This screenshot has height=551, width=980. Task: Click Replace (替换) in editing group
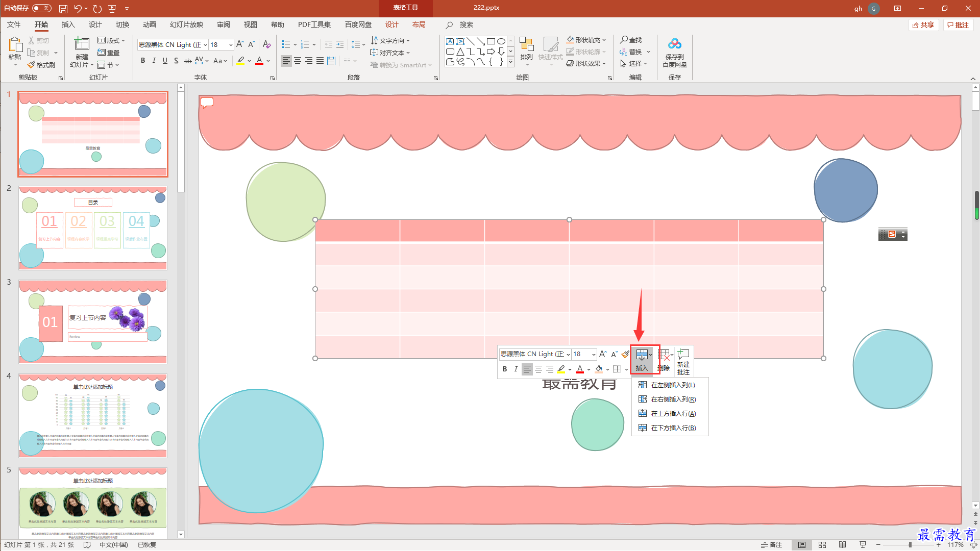631,52
